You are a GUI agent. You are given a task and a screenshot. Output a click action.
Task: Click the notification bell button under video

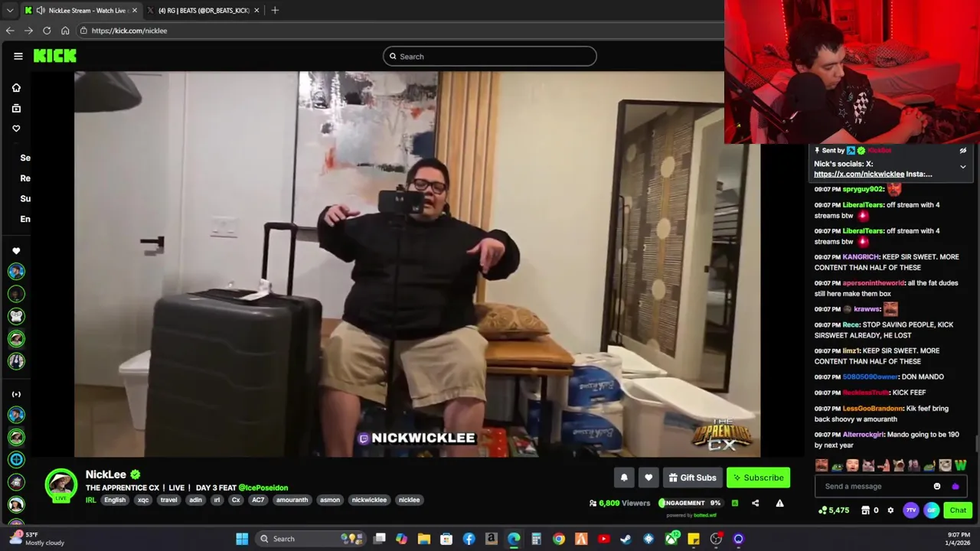pyautogui.click(x=624, y=478)
